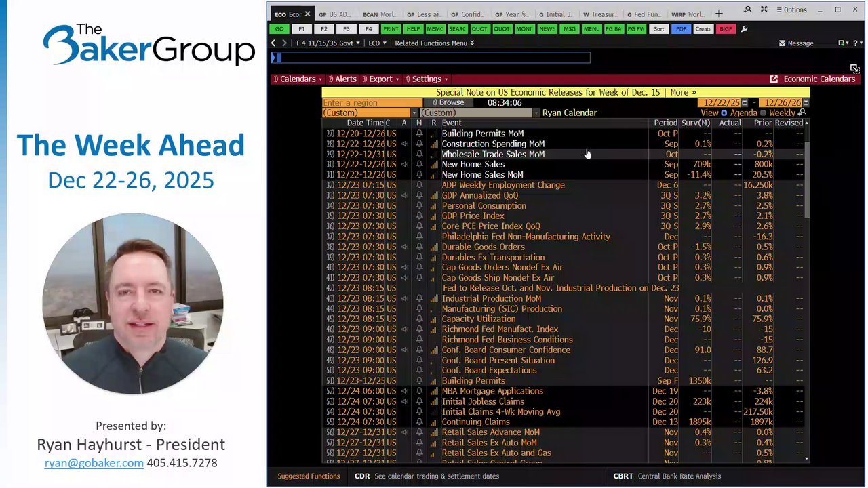The height and width of the screenshot is (488, 868).
Task: Click the relevance bars icon for Durable Goods Orders
Action: [434, 247]
